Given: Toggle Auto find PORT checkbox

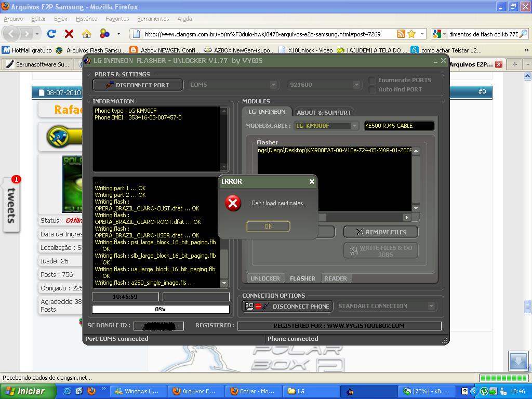Looking at the screenshot, I should coord(372,89).
